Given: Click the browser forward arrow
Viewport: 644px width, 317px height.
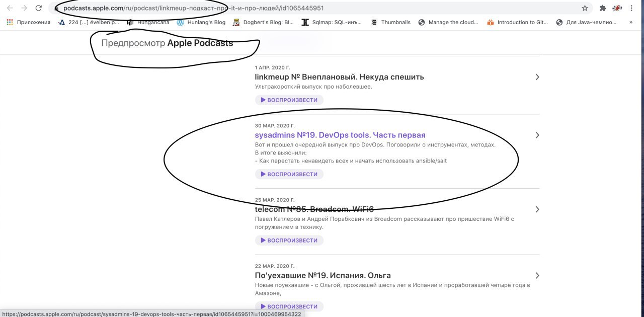Looking at the screenshot, I should tap(24, 8).
